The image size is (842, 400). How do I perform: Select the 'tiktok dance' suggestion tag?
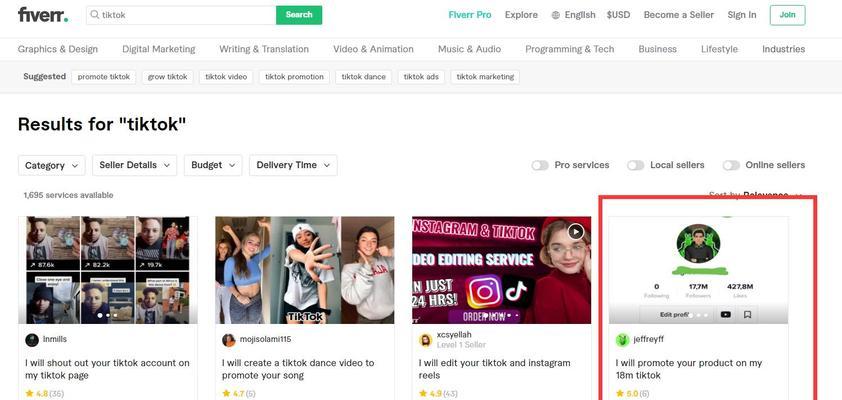pos(364,77)
